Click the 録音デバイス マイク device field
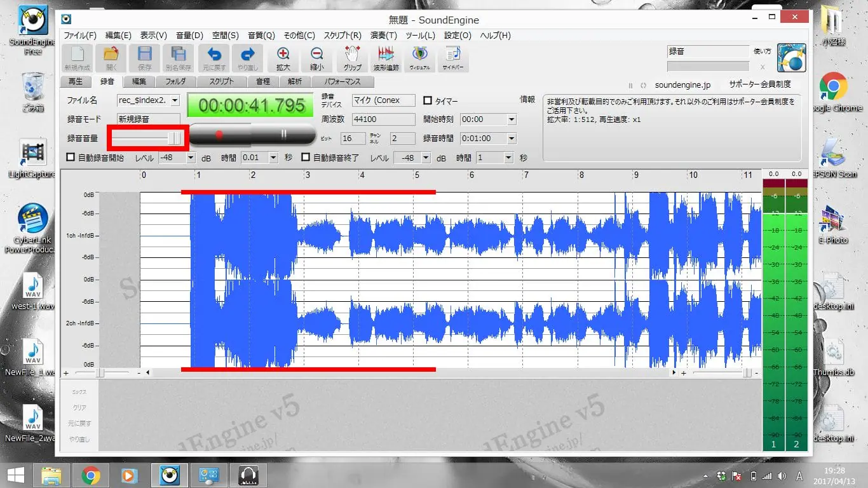 click(384, 100)
